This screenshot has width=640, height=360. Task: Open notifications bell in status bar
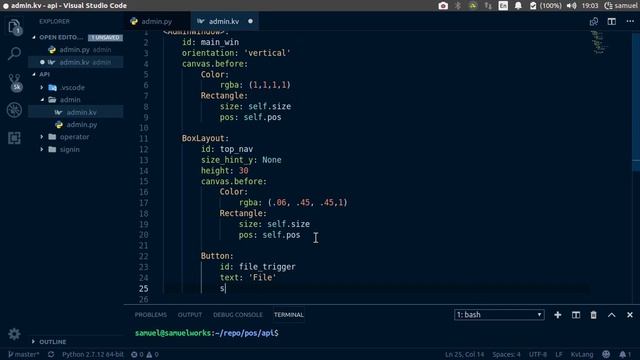point(624,354)
